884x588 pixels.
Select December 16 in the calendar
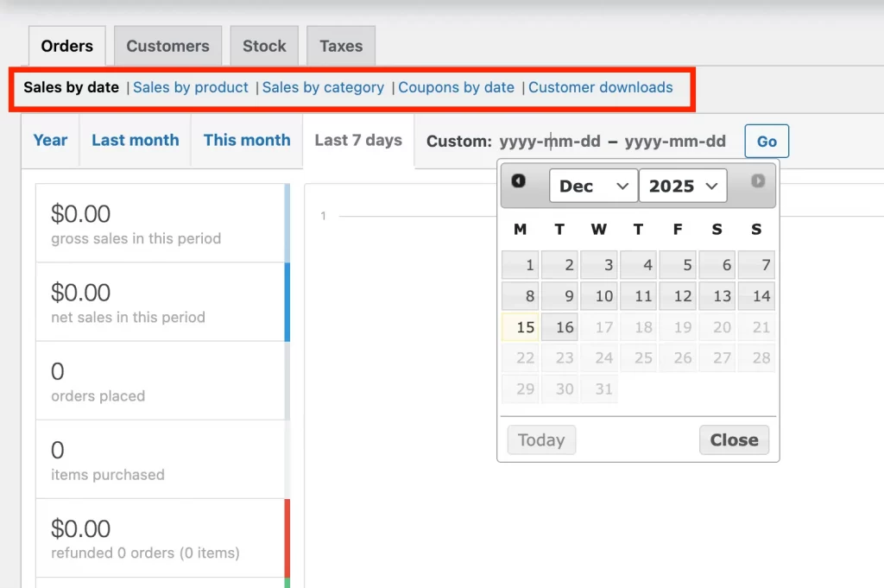[x=559, y=327]
